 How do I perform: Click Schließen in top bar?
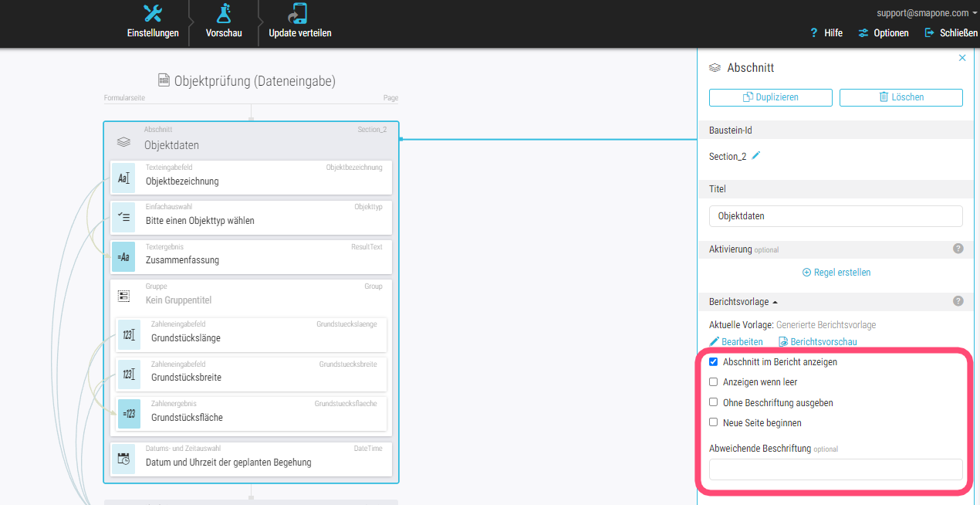pos(951,33)
